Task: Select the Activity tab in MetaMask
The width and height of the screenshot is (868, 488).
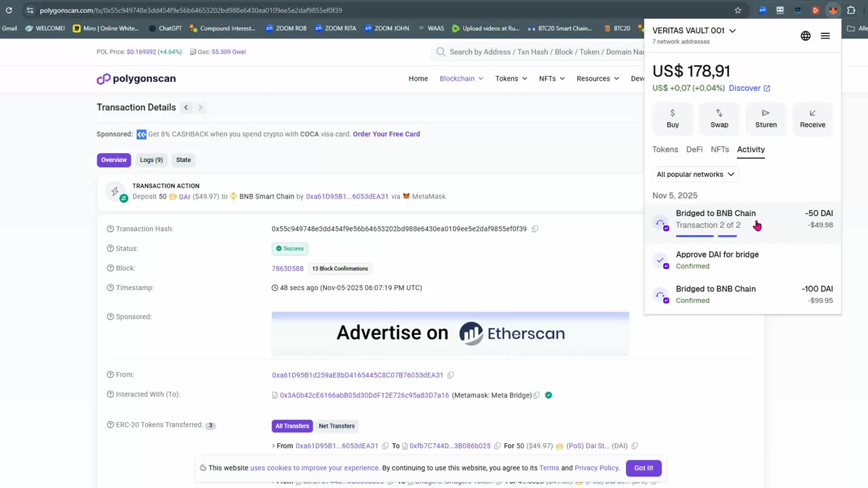Action: coord(751,150)
